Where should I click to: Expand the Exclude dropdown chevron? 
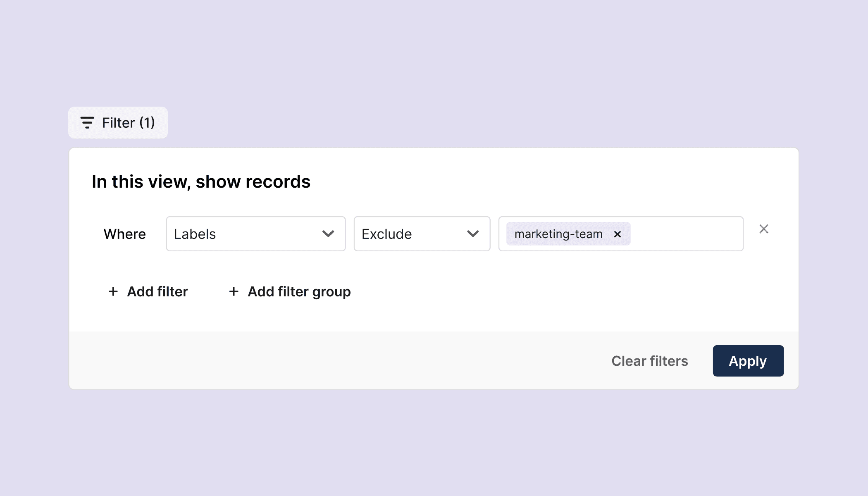[473, 234]
